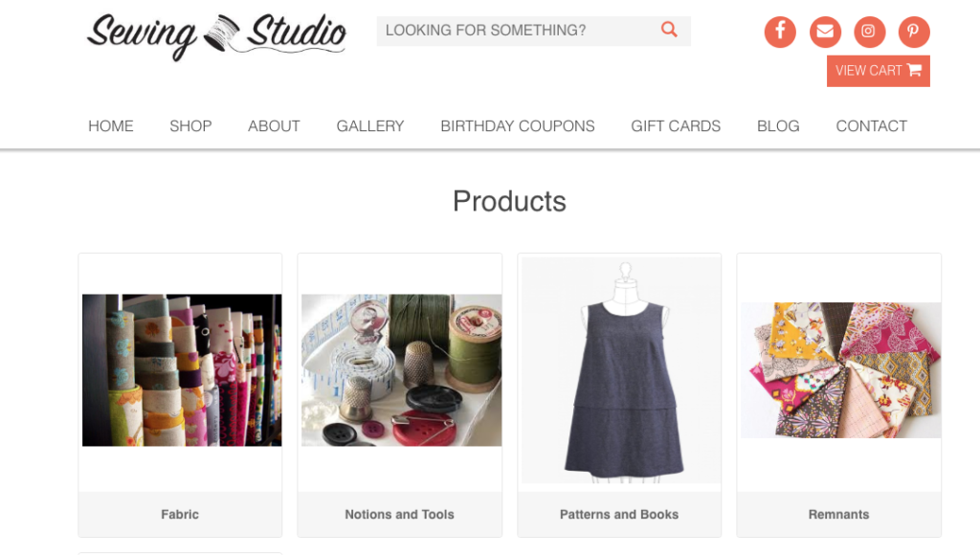The width and height of the screenshot is (980, 555).
Task: Open the Remnants fabric bundle image
Action: click(x=840, y=370)
